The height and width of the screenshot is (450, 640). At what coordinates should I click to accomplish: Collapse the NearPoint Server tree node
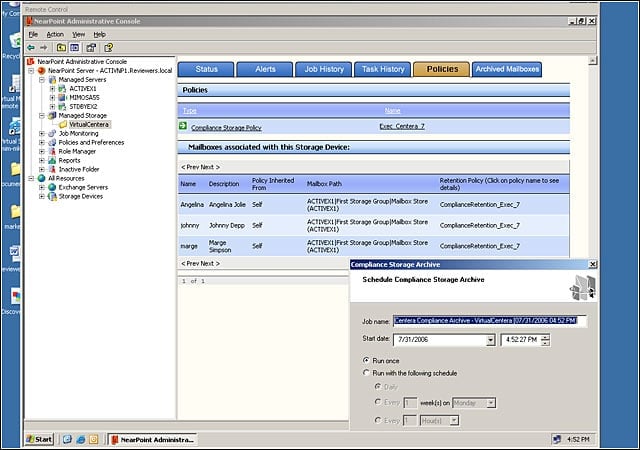coord(31,71)
